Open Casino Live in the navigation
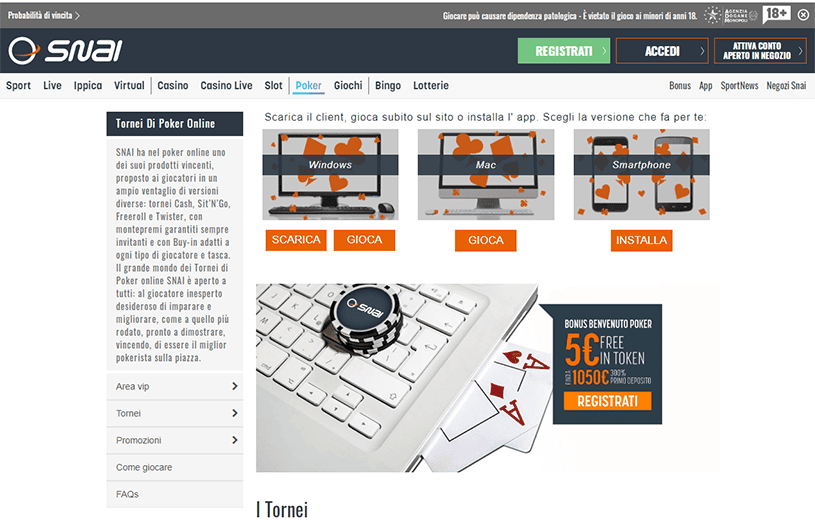This screenshot has height=525, width=815. click(226, 85)
